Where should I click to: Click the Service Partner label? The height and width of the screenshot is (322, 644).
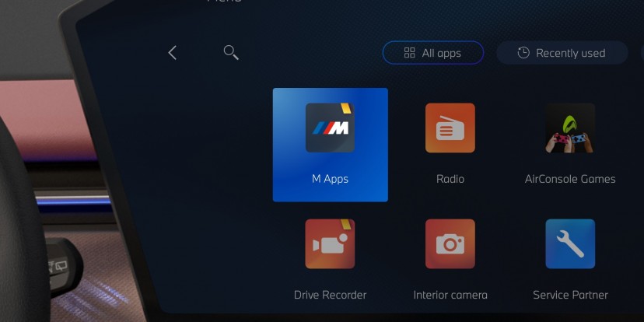pyautogui.click(x=570, y=295)
